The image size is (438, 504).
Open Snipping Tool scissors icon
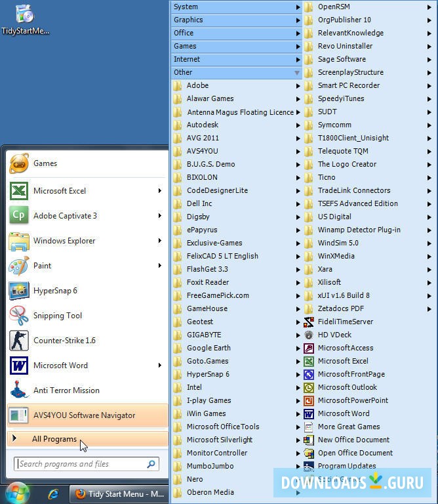[19, 316]
